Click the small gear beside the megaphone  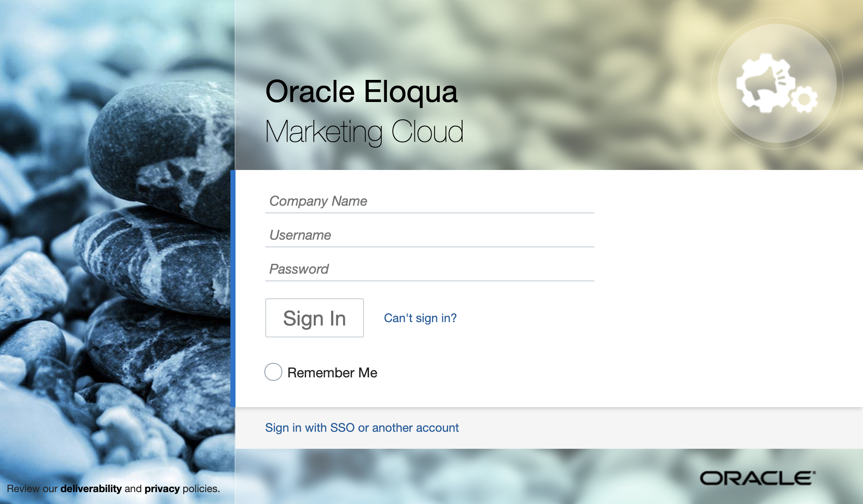[x=804, y=99]
